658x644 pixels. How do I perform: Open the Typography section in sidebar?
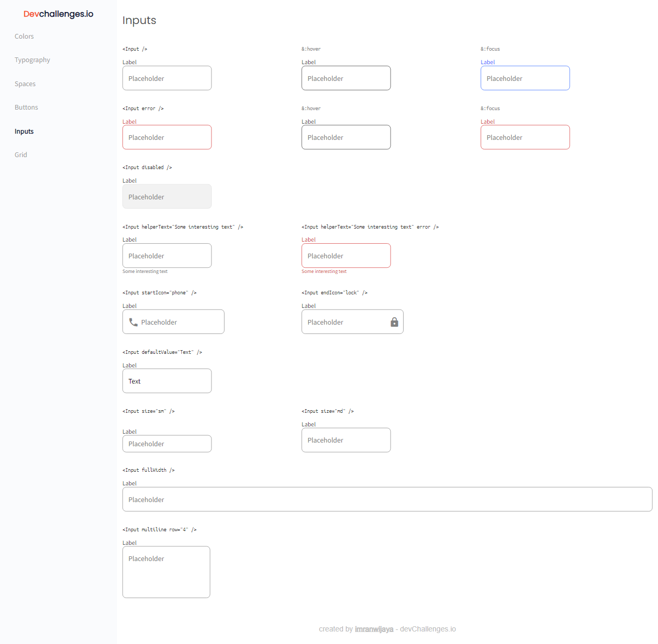(32, 60)
